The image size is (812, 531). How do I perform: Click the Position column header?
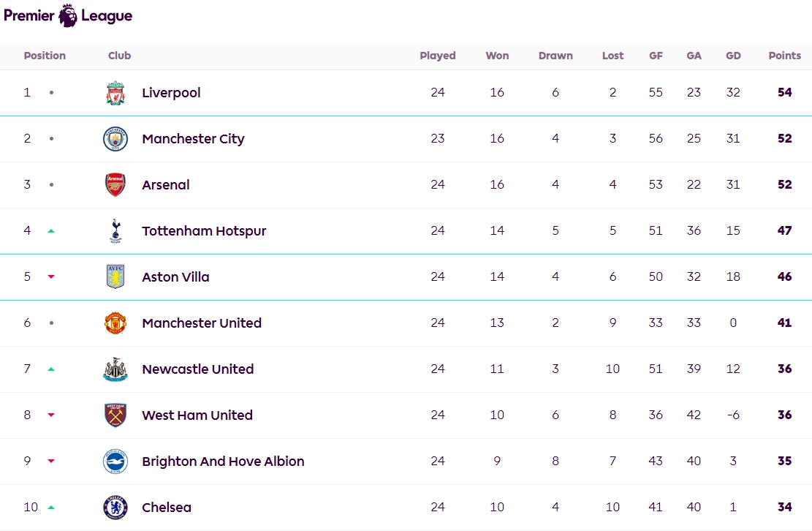(45, 56)
